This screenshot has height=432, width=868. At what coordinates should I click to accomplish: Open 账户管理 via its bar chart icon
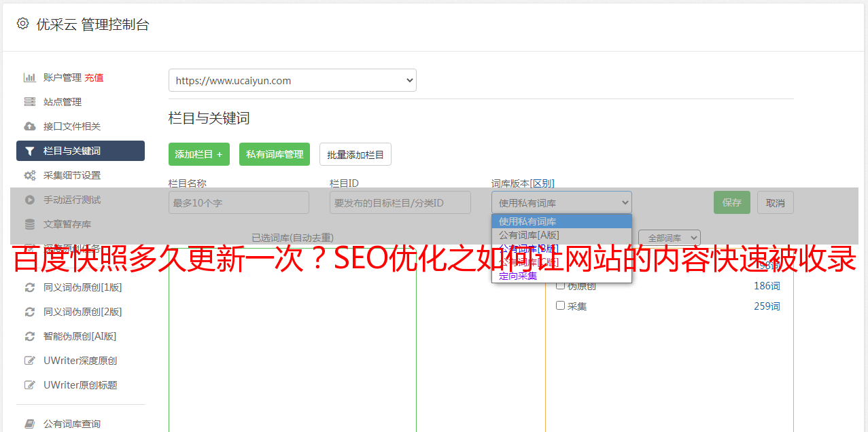pos(30,77)
